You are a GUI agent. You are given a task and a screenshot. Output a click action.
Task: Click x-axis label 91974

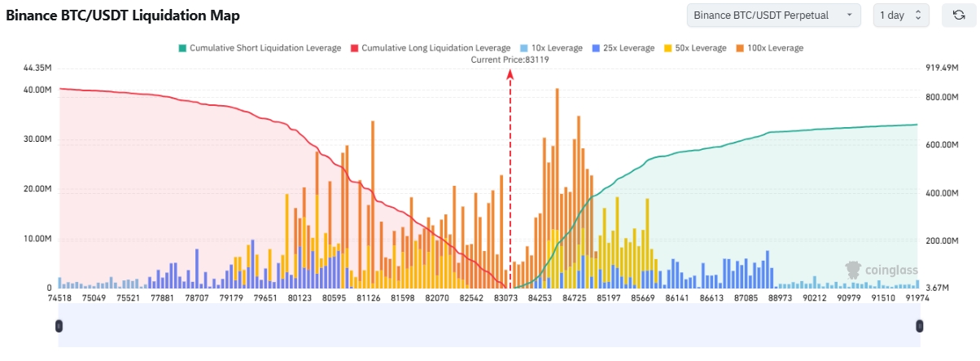click(919, 299)
